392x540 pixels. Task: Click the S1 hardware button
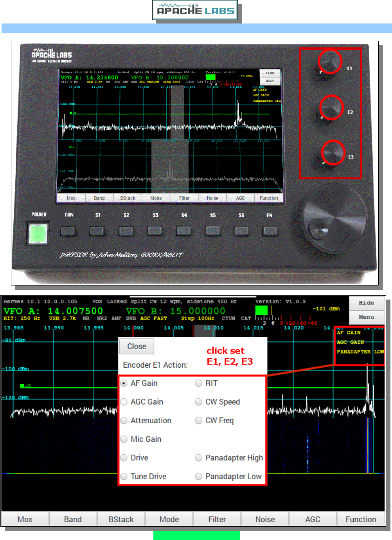tap(97, 231)
